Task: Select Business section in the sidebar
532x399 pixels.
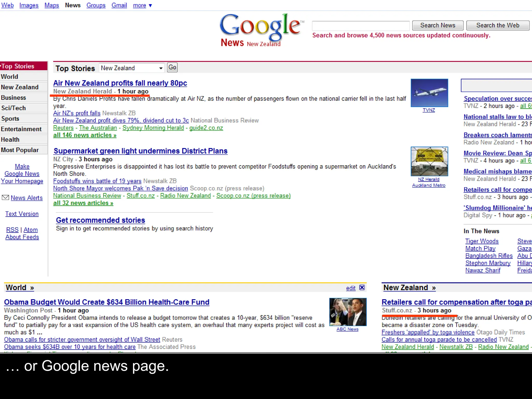Action: tap(24, 98)
